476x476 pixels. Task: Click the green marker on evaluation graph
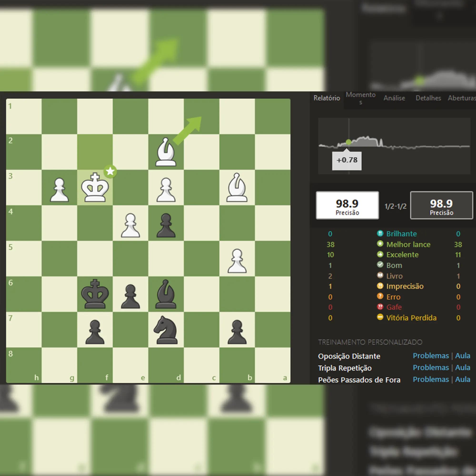click(x=348, y=142)
